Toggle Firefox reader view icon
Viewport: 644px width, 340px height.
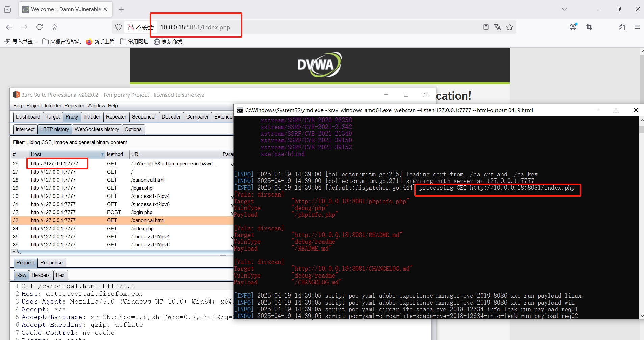pyautogui.click(x=486, y=27)
